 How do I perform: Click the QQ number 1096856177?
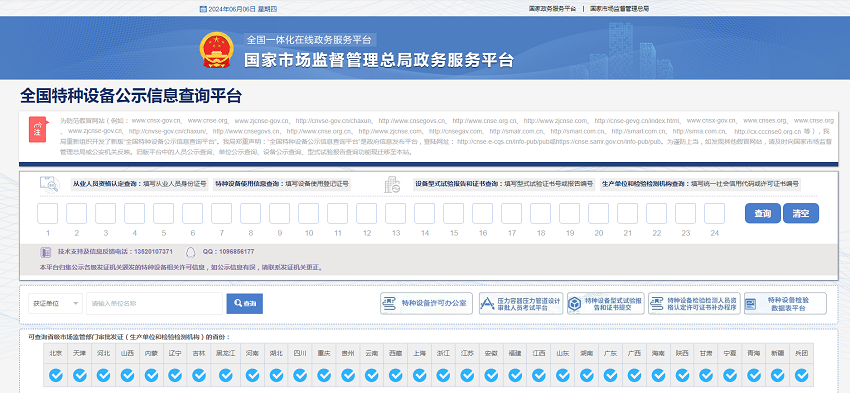coord(234,252)
